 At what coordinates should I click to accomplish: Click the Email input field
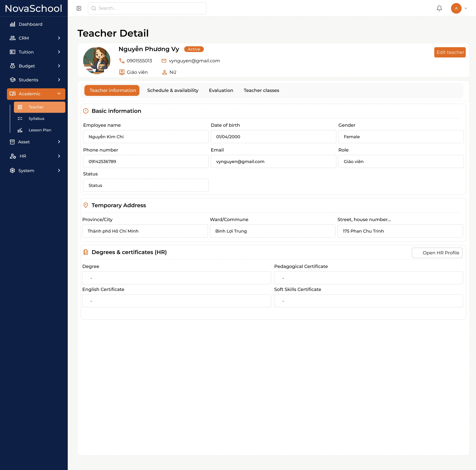[273, 162]
